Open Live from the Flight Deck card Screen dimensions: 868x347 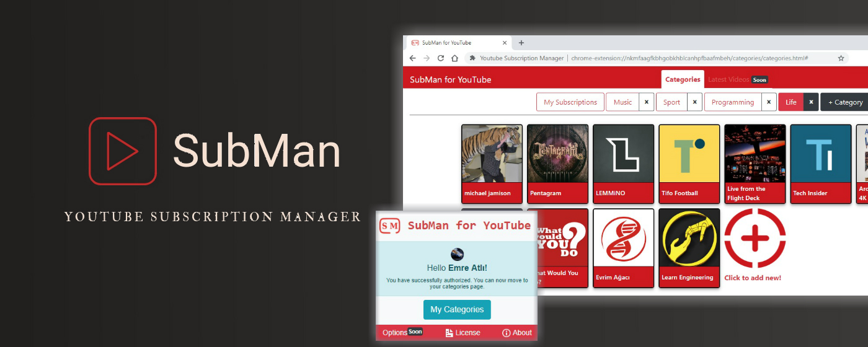pyautogui.click(x=755, y=164)
